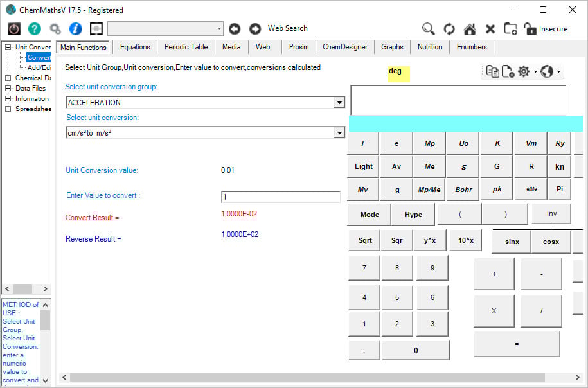Open the green help question mark icon
Screen dimensions: 588x388
pyautogui.click(x=35, y=29)
